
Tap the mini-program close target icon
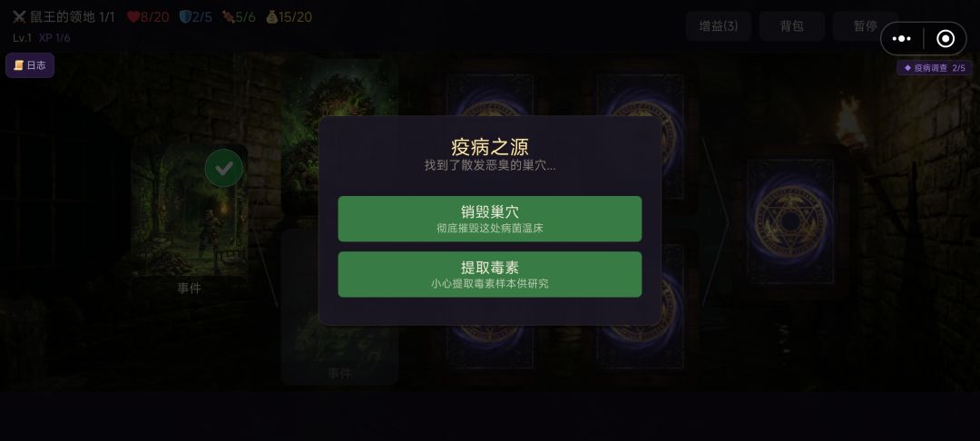tap(946, 39)
